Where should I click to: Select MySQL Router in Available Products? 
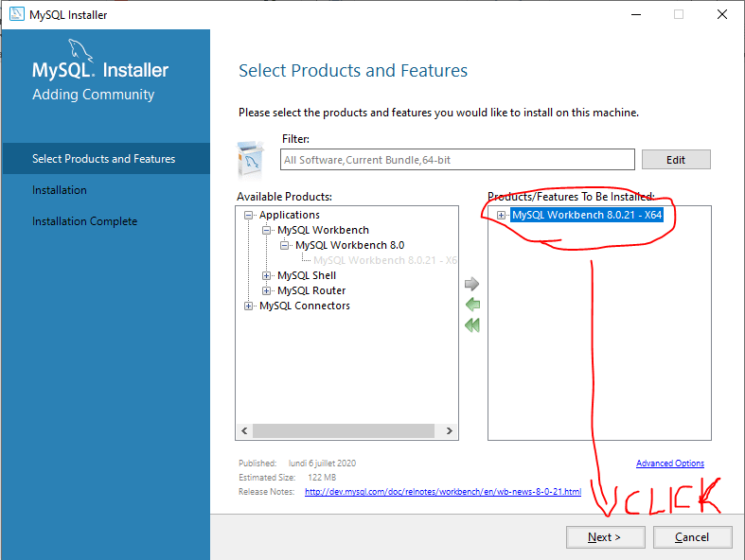point(311,290)
